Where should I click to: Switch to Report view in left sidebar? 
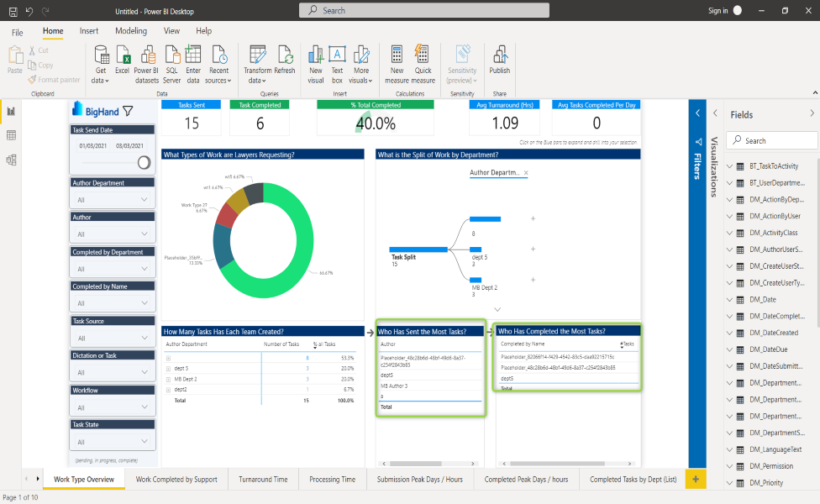[x=11, y=112]
